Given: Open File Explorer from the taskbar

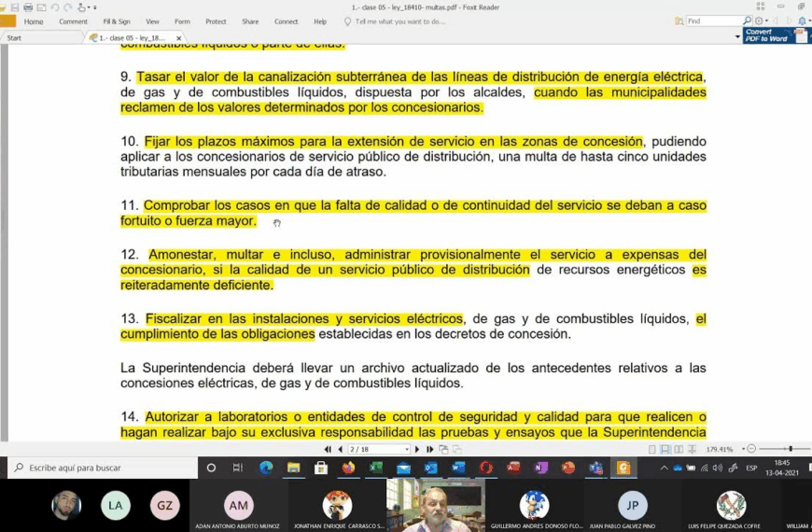Looking at the screenshot, I should tap(294, 468).
